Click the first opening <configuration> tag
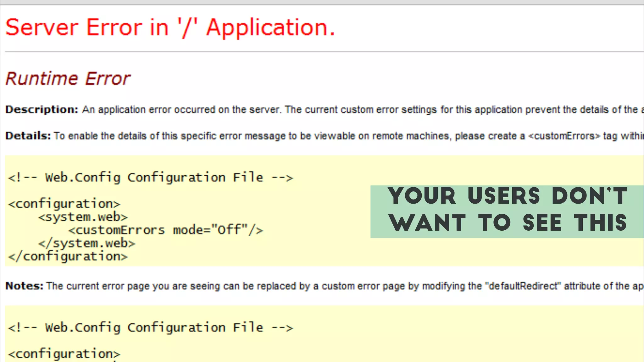Viewport: 644px width, 362px height. pos(64,204)
